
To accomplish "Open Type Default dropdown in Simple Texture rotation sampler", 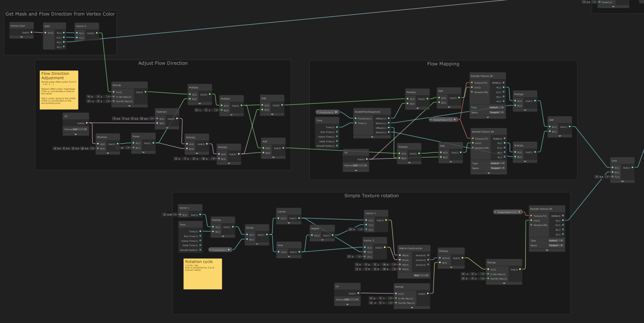I will coord(555,240).
